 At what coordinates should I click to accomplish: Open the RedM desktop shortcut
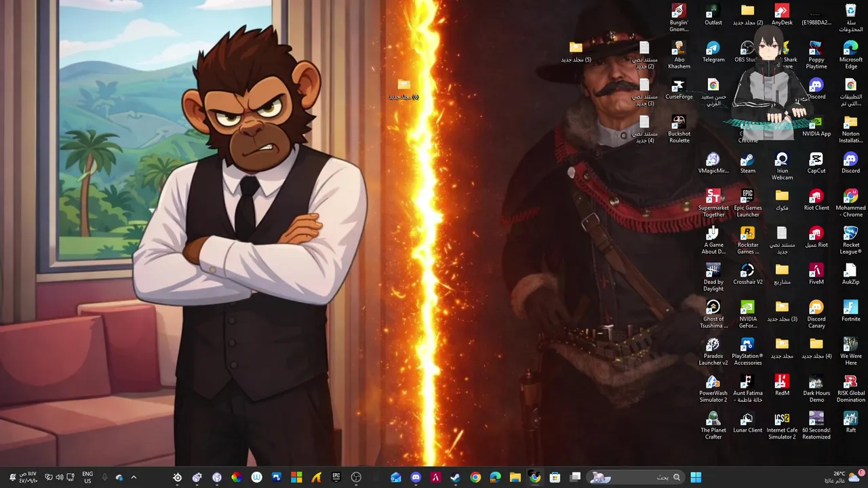pos(782,386)
